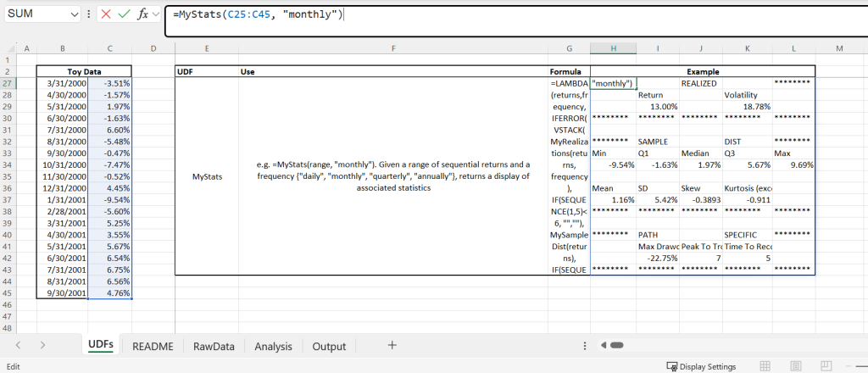The image size is (868, 373).
Task: Select the Output sheet tab
Action: (x=329, y=346)
